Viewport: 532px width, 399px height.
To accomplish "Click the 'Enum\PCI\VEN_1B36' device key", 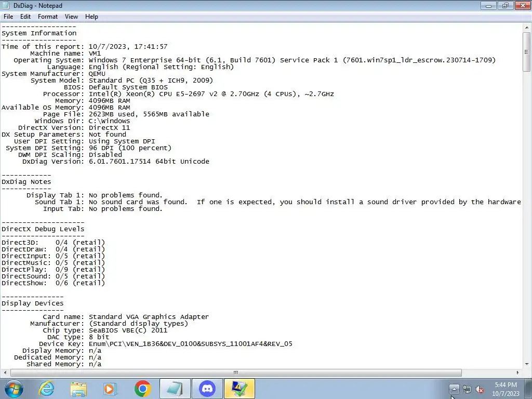I will point(190,344).
